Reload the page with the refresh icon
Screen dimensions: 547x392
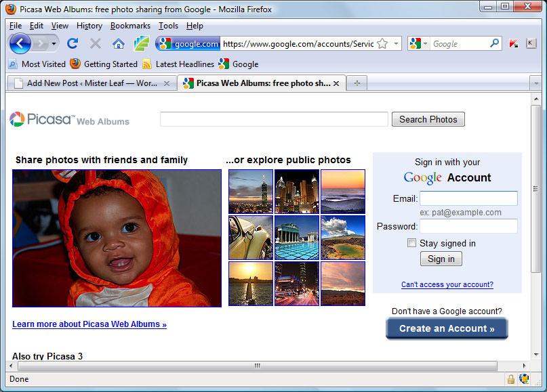pos(73,43)
